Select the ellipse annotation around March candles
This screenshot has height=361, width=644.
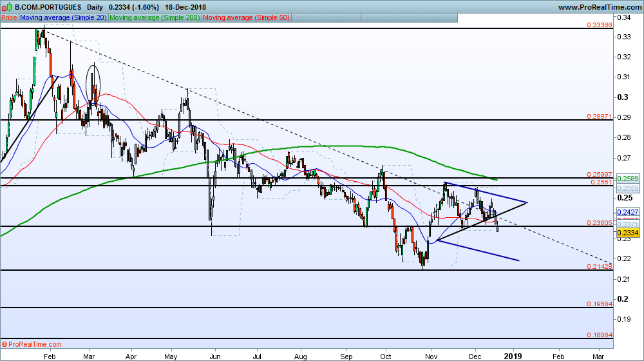point(93,84)
